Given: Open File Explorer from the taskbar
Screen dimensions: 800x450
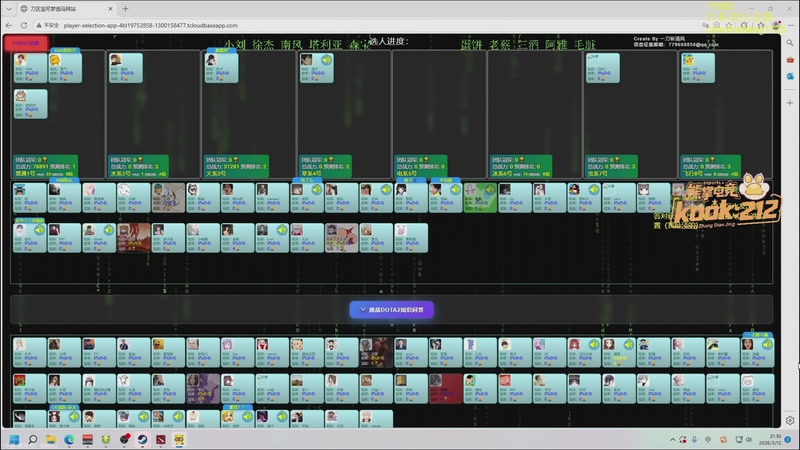Looking at the screenshot, I should point(51,439).
